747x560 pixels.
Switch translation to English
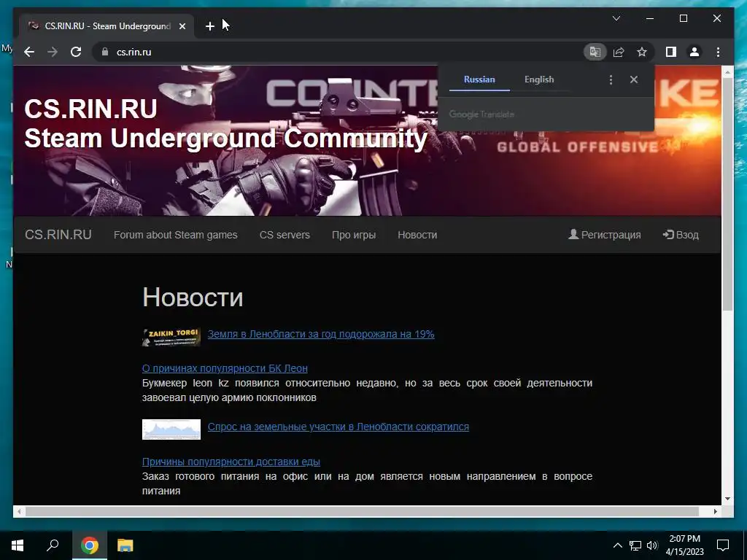pos(539,79)
